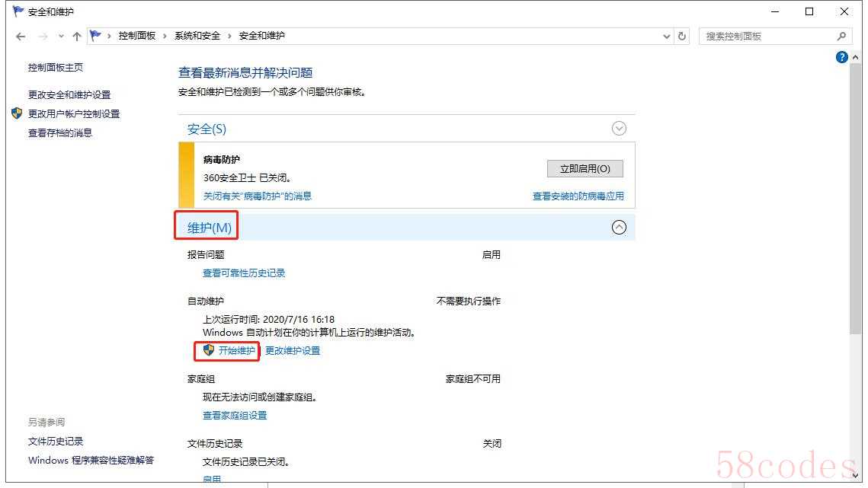Click the 文件历史记录已关闭 text
Image resolution: width=868 pixels, height=488 pixels.
(246, 461)
